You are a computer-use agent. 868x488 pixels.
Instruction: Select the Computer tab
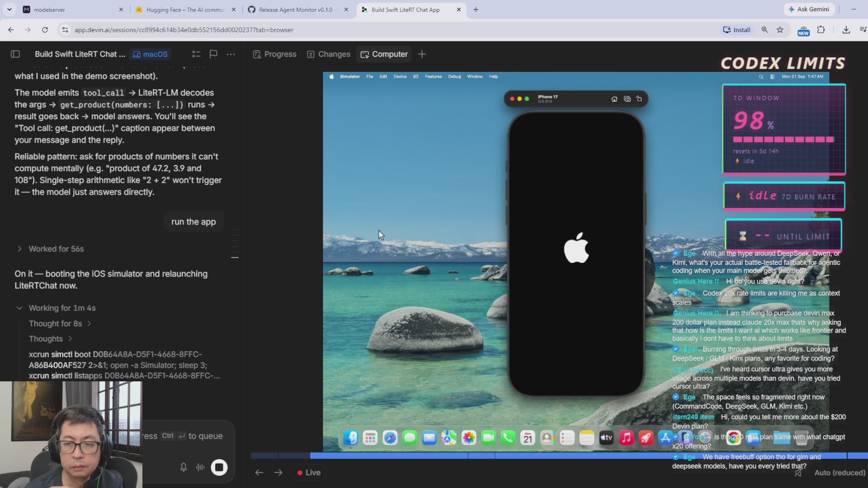[x=384, y=54]
